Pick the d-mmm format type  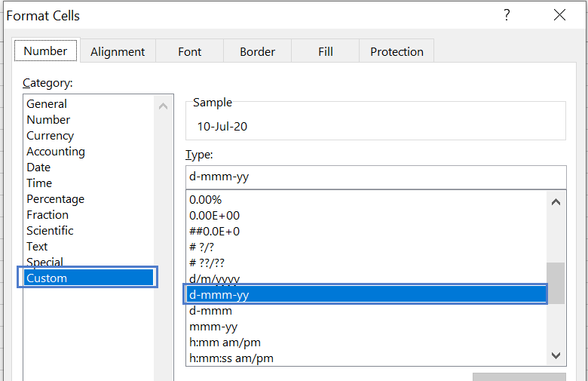click(210, 311)
